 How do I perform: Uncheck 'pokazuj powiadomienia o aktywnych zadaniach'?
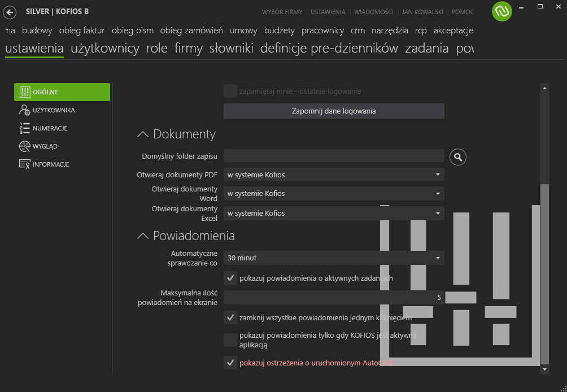tap(230, 278)
